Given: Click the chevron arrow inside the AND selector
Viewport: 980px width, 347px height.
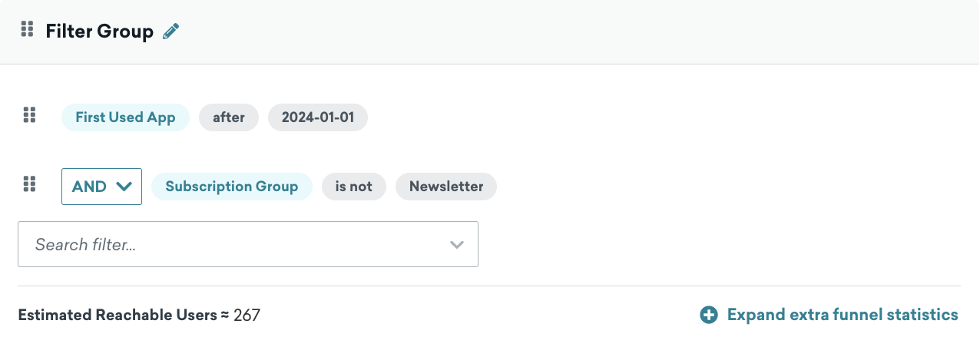Looking at the screenshot, I should [124, 187].
